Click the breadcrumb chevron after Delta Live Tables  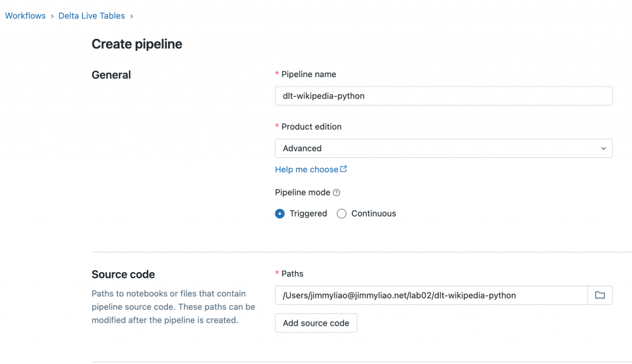131,16
